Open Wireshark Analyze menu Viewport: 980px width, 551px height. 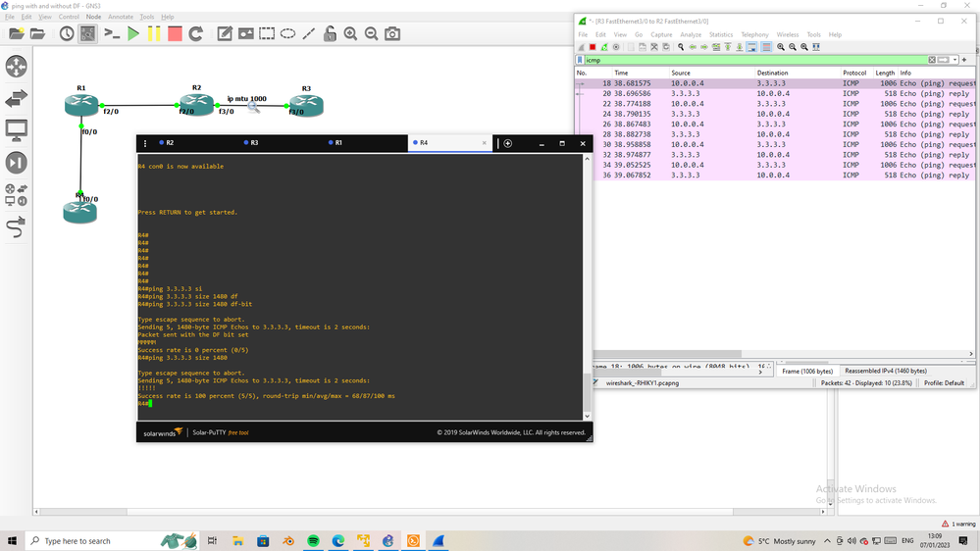691,35
